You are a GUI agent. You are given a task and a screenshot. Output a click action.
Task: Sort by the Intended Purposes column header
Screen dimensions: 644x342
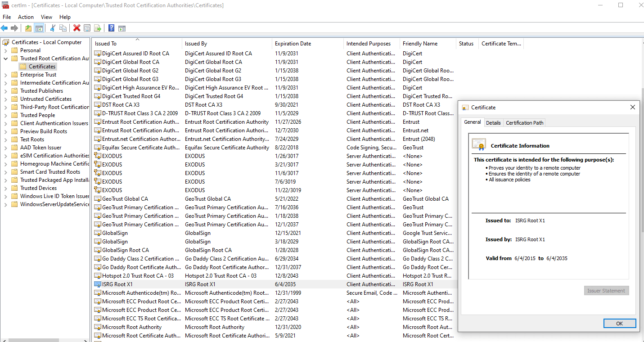pos(371,44)
